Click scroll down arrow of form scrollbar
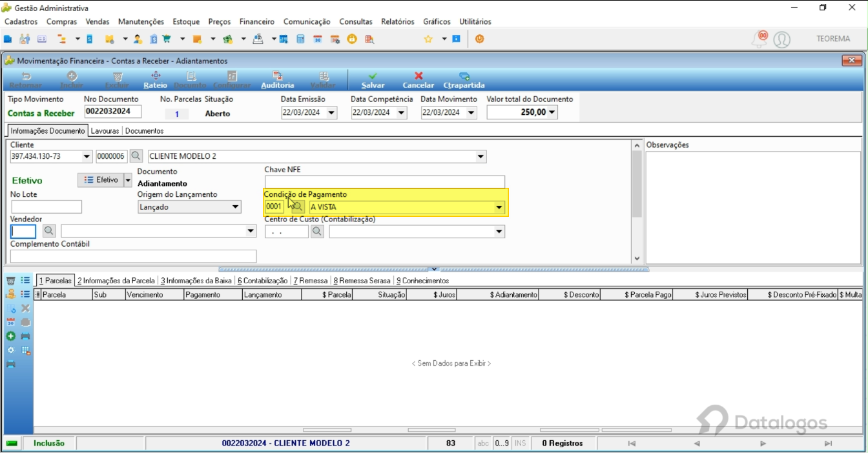Screen dimensions: 868x453 [637, 258]
